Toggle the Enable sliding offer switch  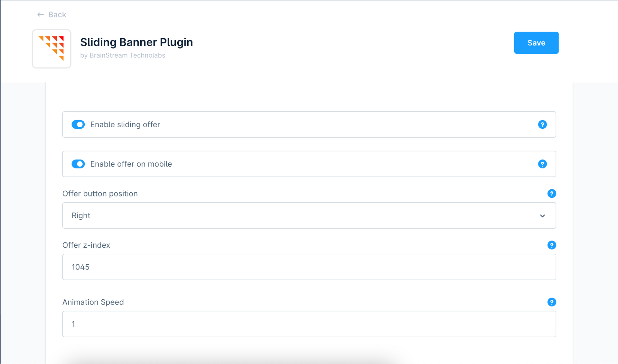[x=78, y=124]
